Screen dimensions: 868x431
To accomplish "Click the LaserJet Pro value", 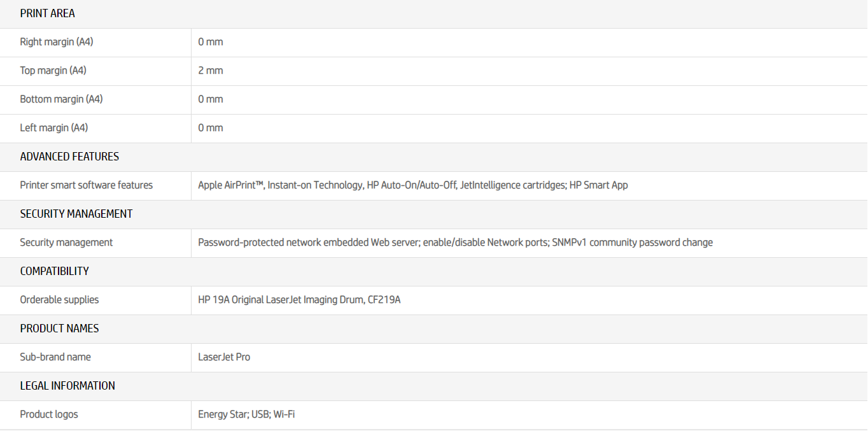I will 224,357.
